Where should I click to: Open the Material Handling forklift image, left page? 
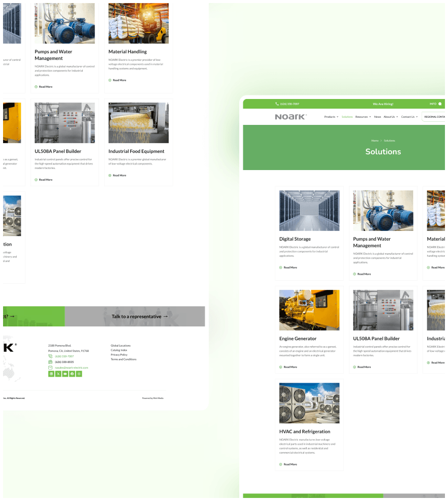pos(139,23)
